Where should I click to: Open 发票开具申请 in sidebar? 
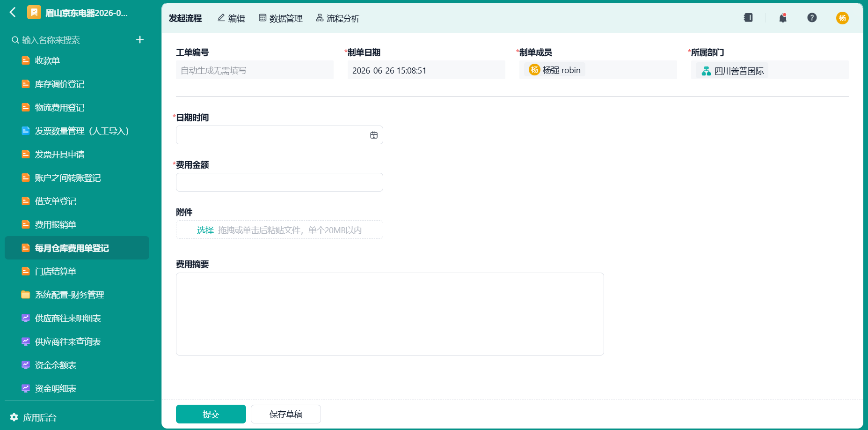click(77, 154)
